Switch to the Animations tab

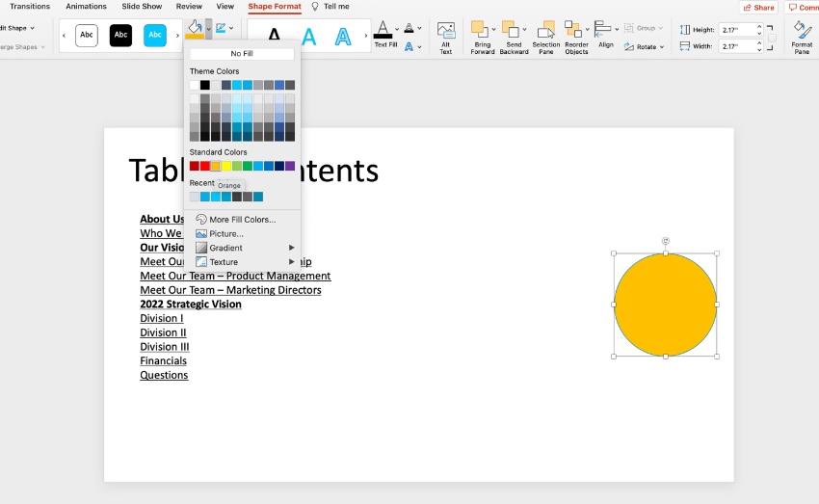pos(86,7)
